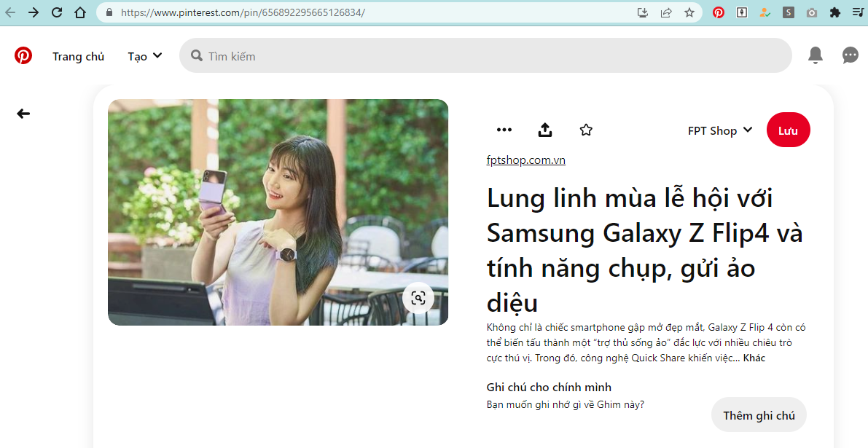This screenshot has width=868, height=448.
Task: Expand the Tạo create dropdown
Action: (145, 56)
